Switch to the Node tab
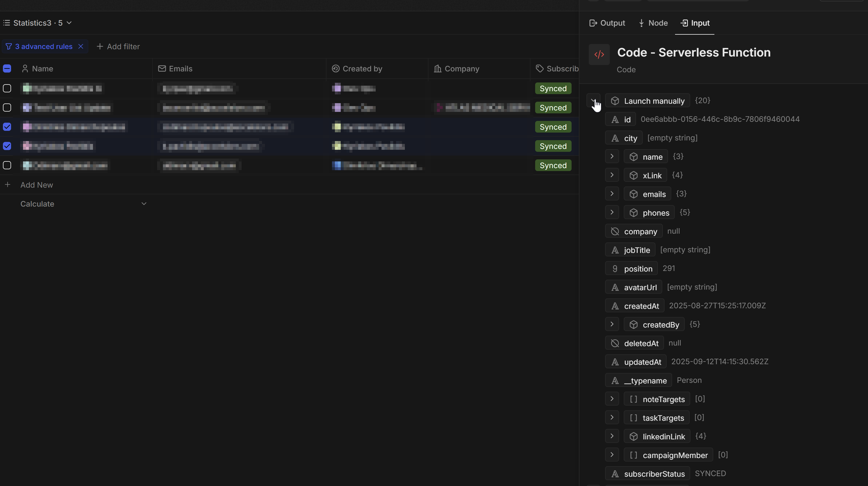Screen dimensions: 868x486 tap(653, 23)
